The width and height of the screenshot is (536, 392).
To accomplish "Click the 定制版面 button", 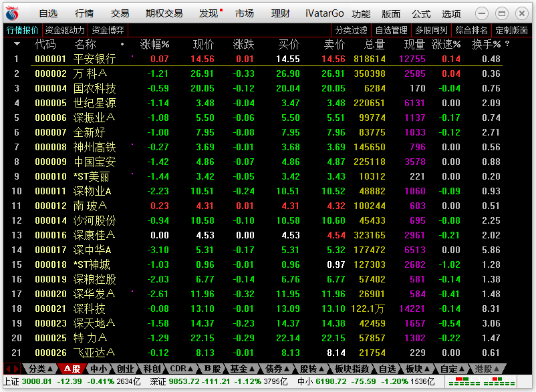I will (511, 31).
